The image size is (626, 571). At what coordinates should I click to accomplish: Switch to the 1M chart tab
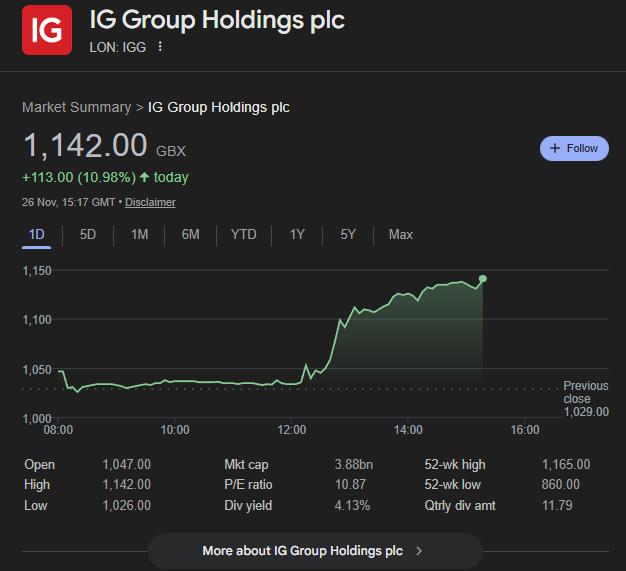(x=139, y=235)
